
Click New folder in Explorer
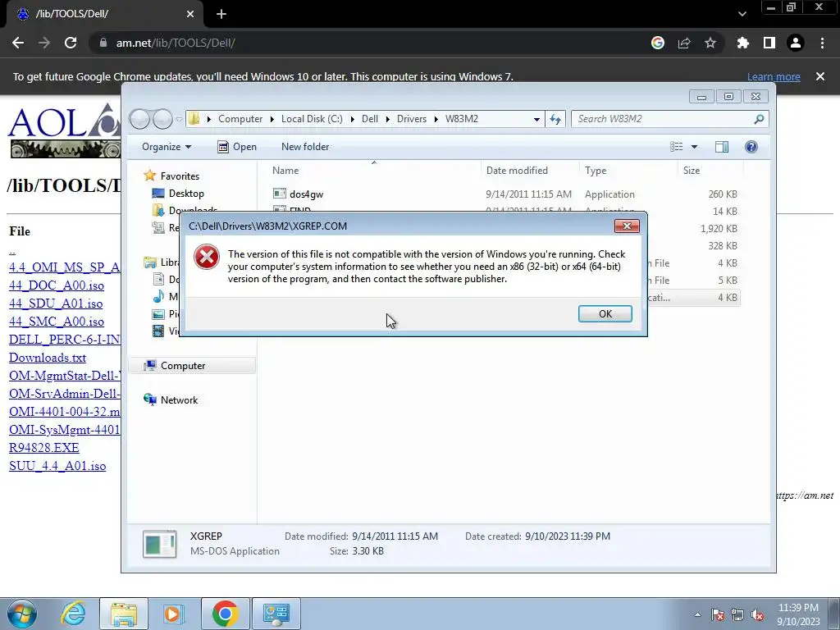pos(305,147)
